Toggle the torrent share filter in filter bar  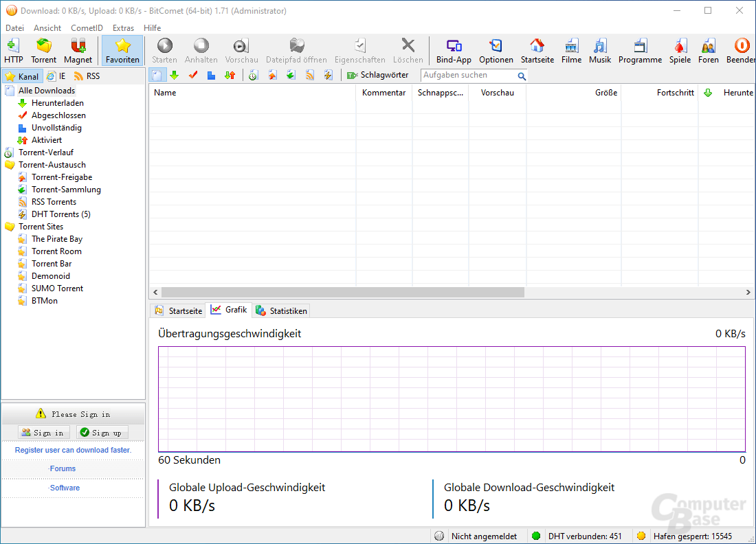pyautogui.click(x=272, y=75)
